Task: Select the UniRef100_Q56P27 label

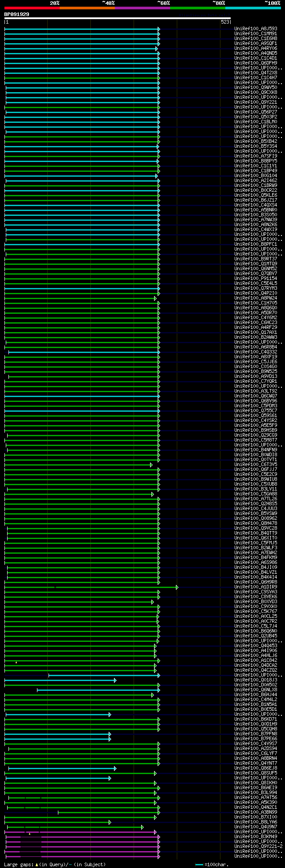Action: pyautogui.click(x=256, y=112)
